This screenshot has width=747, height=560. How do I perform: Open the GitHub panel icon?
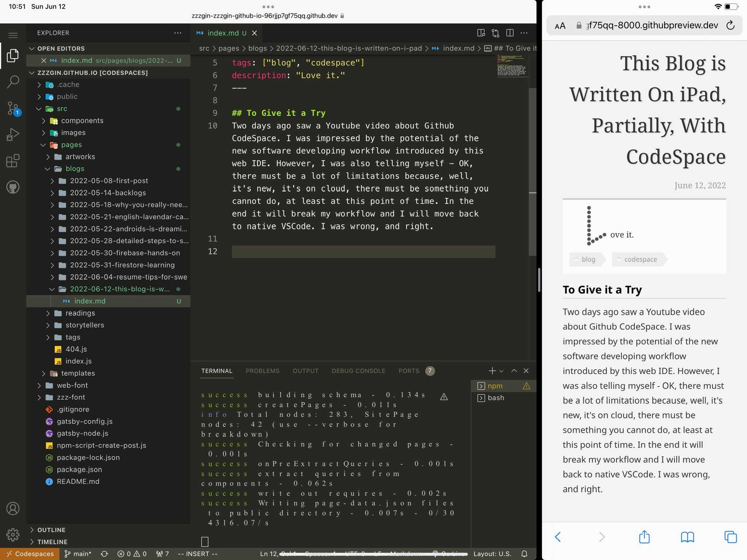[13, 187]
